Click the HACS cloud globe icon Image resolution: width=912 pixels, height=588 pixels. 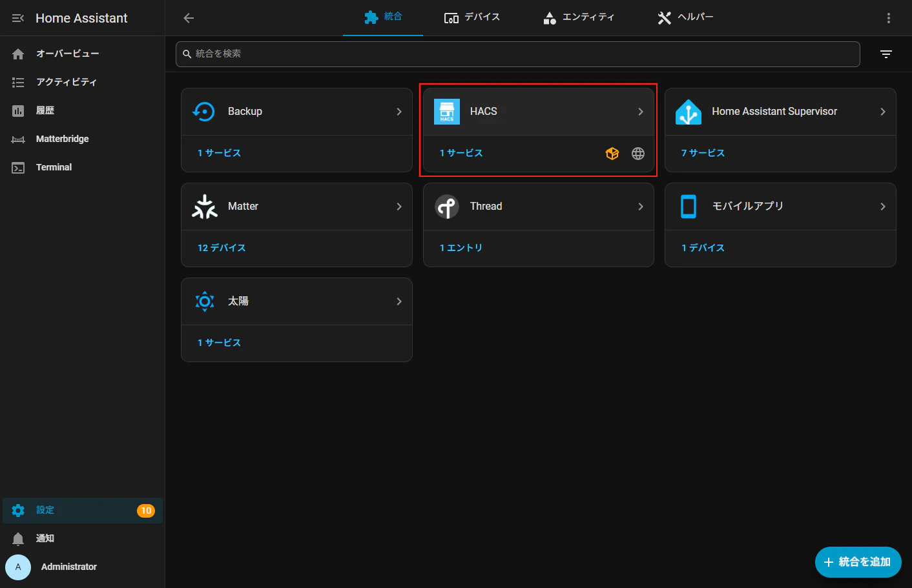click(638, 154)
